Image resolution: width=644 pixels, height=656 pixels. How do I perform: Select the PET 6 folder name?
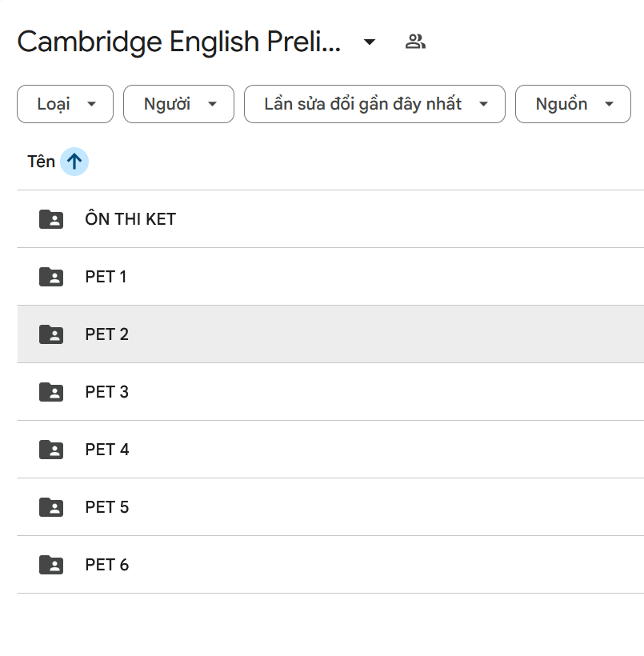[106, 565]
